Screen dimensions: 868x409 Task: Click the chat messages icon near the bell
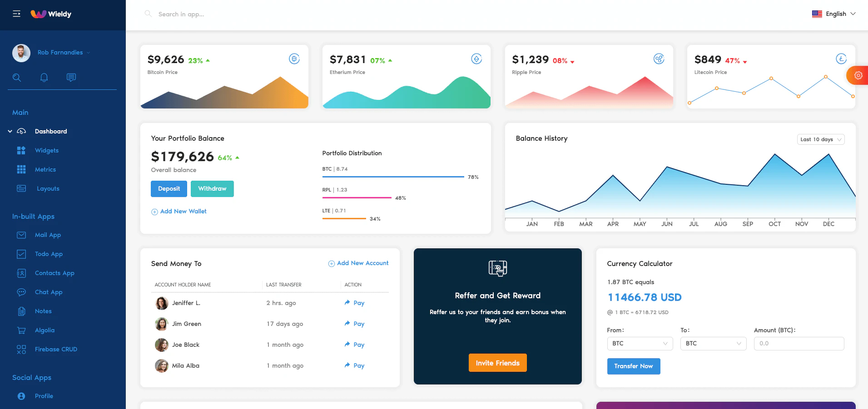click(x=71, y=77)
